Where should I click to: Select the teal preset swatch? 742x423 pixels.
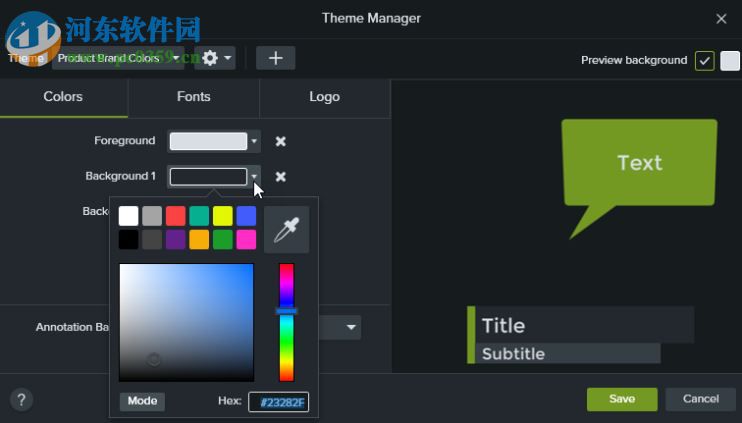(199, 216)
